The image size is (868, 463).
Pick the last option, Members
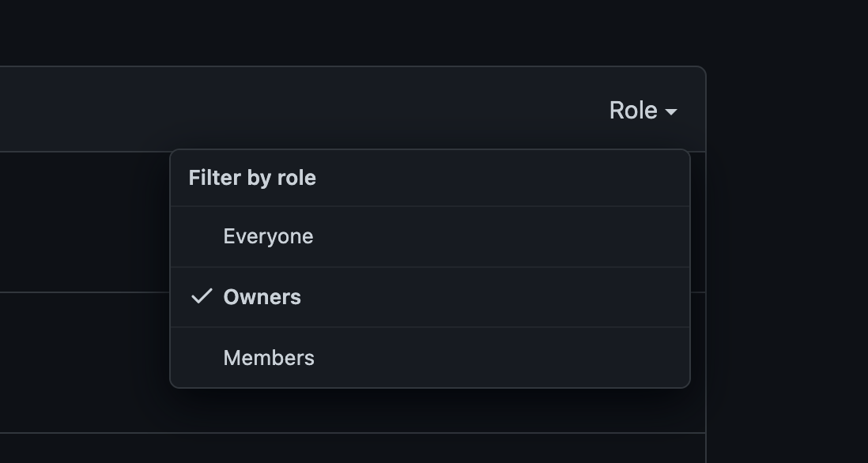click(269, 358)
